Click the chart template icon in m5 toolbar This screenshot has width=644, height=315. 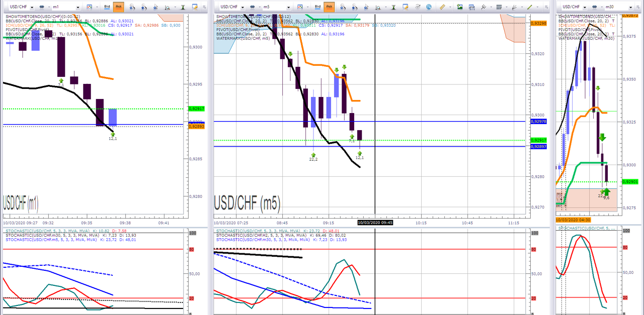click(x=472, y=7)
